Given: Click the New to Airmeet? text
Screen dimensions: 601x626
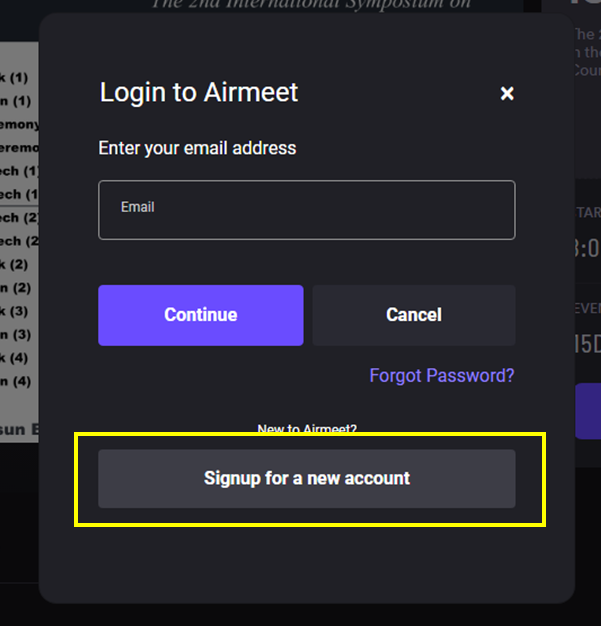Looking at the screenshot, I should tap(307, 429).
